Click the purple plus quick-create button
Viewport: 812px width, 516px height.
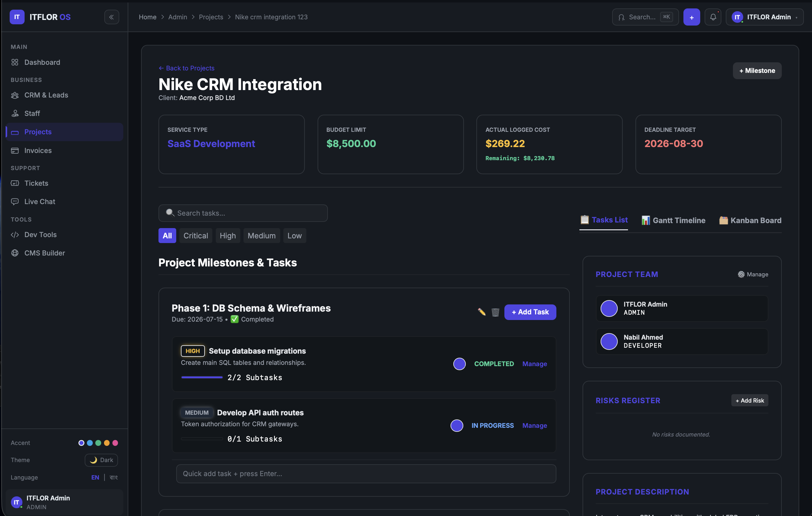692,17
